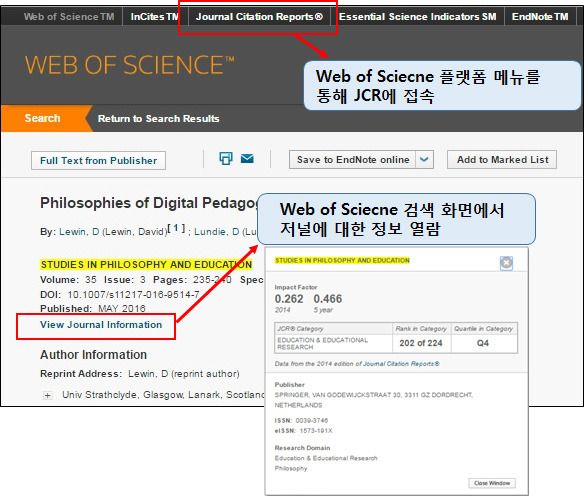Click the 2014 impact factor 0.262
Viewport: 584px width, 496px height.
pyautogui.click(x=289, y=299)
